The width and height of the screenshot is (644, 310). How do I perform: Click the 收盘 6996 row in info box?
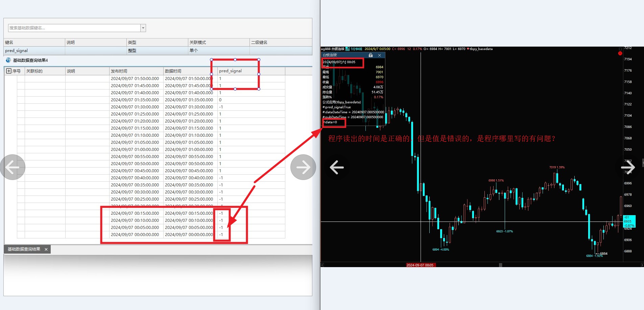click(x=353, y=82)
